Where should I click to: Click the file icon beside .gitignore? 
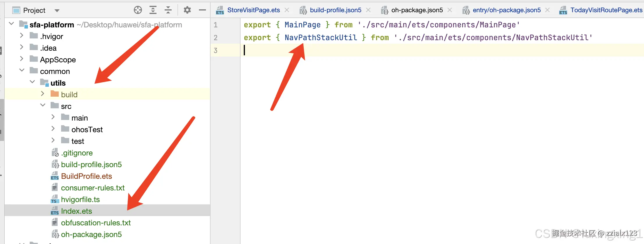[55, 153]
